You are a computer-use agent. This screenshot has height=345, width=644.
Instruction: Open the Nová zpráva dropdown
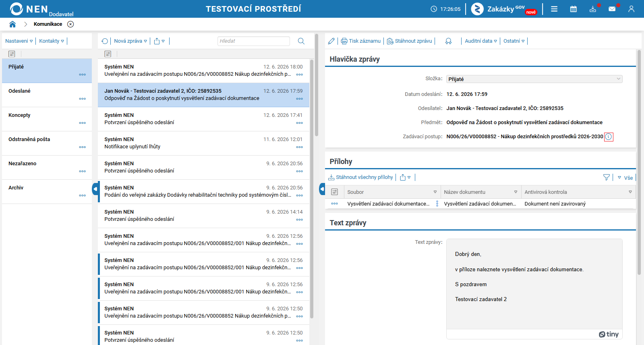pos(130,41)
